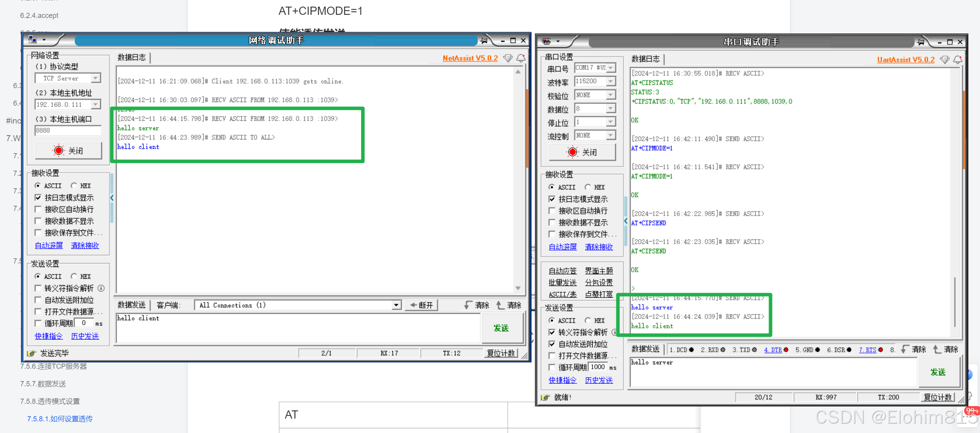980x433 pixels.
Task: Uncheck 自动发送附加位 in UartAssist
Action: [552, 344]
